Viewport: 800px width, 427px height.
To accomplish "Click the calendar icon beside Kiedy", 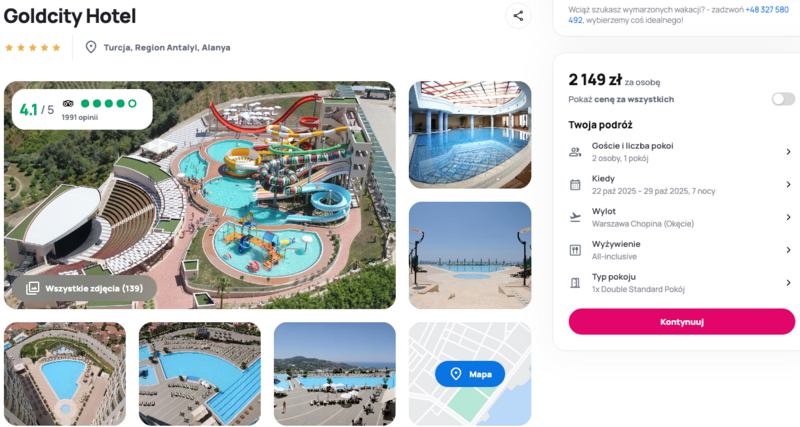I will [575, 185].
